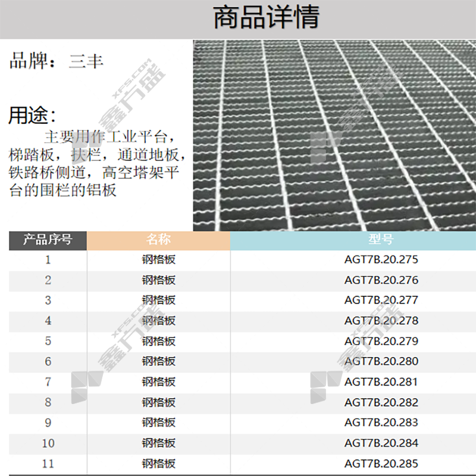The width and height of the screenshot is (476, 476).
Task: Click the 名称 column header
Action: coord(158,240)
